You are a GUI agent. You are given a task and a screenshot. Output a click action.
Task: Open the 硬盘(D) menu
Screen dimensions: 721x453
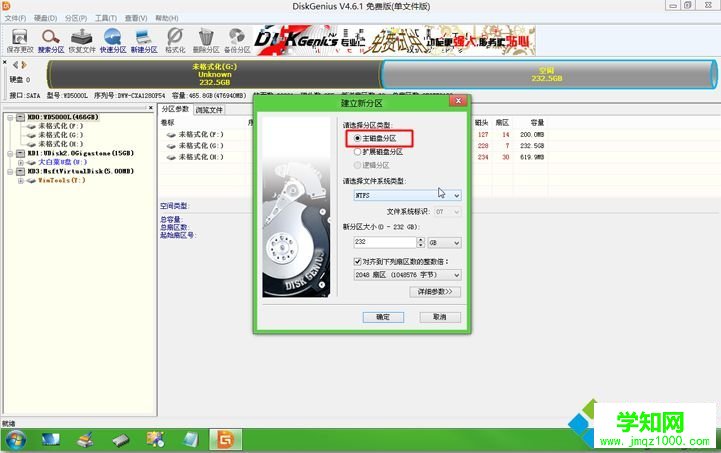[x=46, y=18]
